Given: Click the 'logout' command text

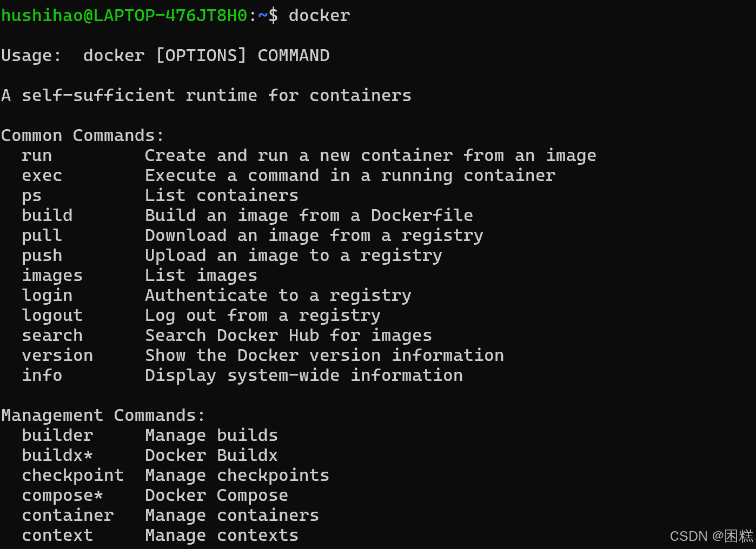Looking at the screenshot, I should point(52,316).
